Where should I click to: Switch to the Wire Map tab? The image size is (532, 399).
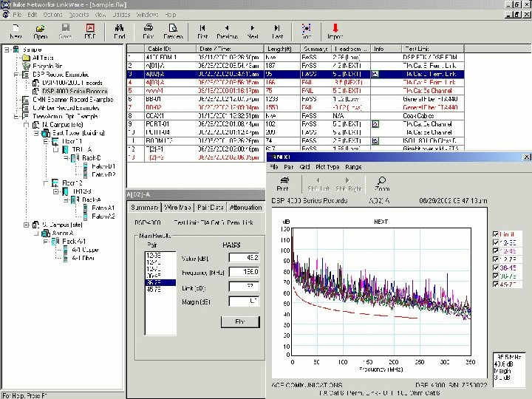click(177, 208)
